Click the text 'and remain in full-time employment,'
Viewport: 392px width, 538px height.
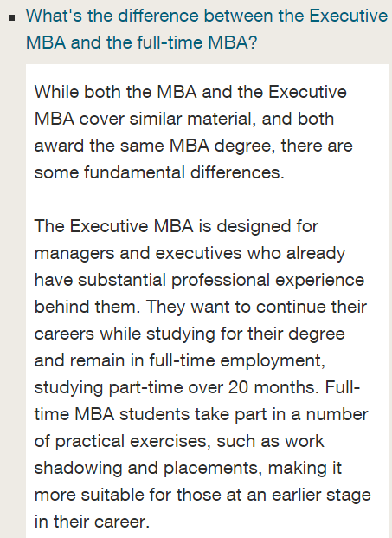point(179,360)
